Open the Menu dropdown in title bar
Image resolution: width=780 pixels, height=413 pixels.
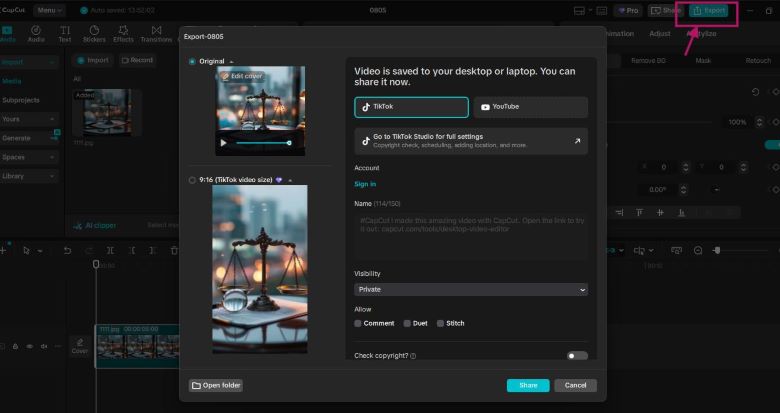pos(50,10)
